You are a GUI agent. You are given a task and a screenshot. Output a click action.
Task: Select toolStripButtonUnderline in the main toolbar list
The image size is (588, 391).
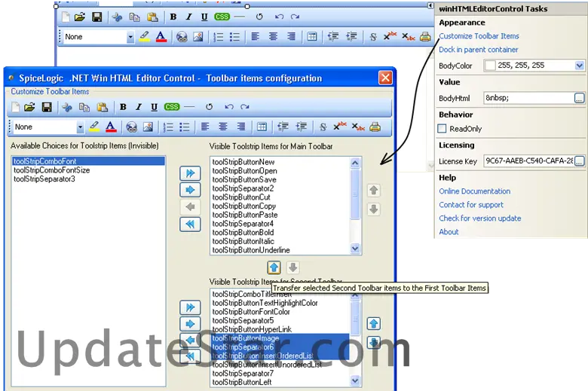coord(280,250)
